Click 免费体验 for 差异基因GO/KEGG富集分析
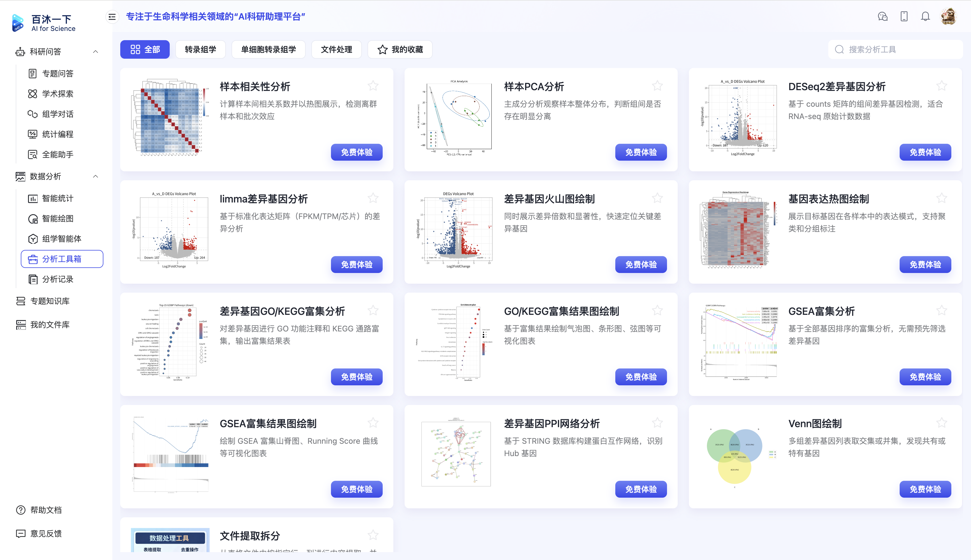 pyautogui.click(x=357, y=377)
